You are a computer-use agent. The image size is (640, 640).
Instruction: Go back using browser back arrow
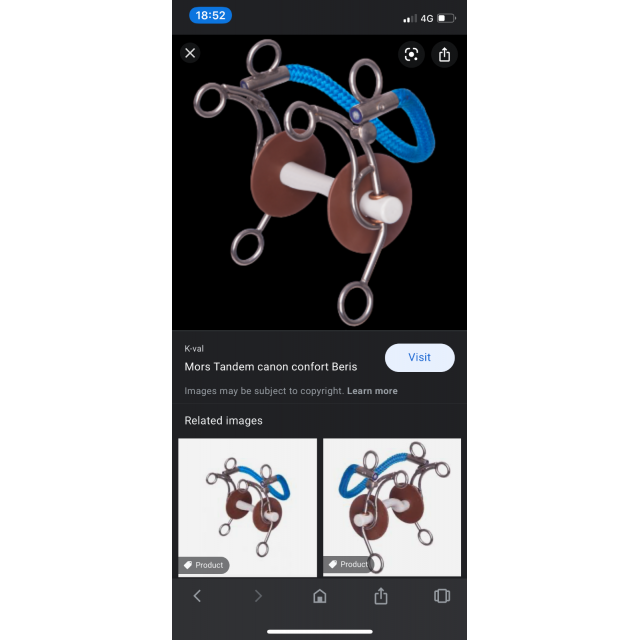pyautogui.click(x=197, y=596)
